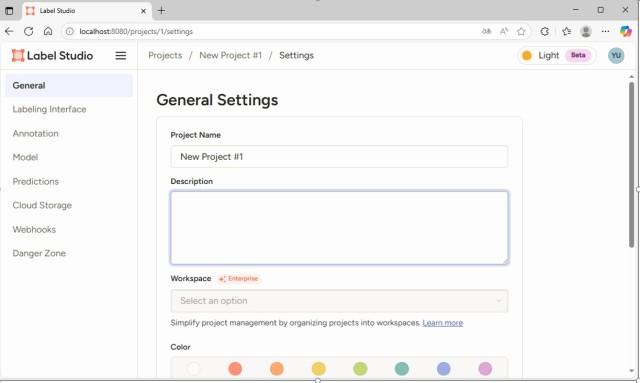Navigate to Projects breadcrumb
Screen dimensions: 640x383
(x=165, y=56)
